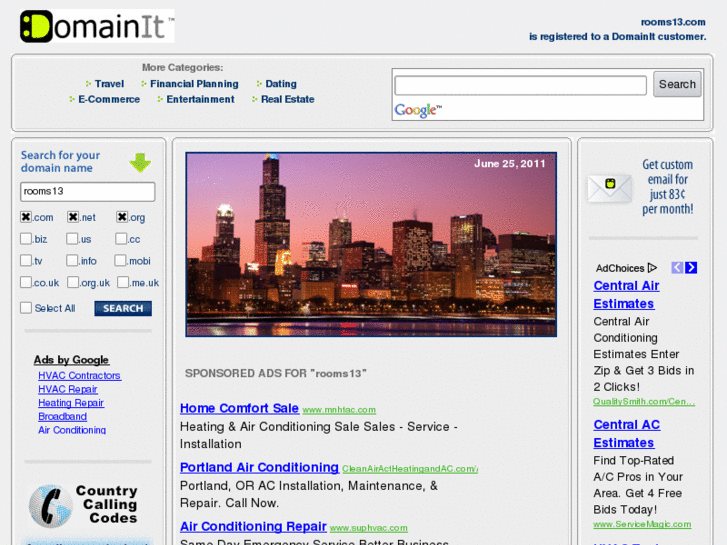Open the Air Conditioning sidebar link
Viewport: 727px width, 545px height.
[72, 430]
